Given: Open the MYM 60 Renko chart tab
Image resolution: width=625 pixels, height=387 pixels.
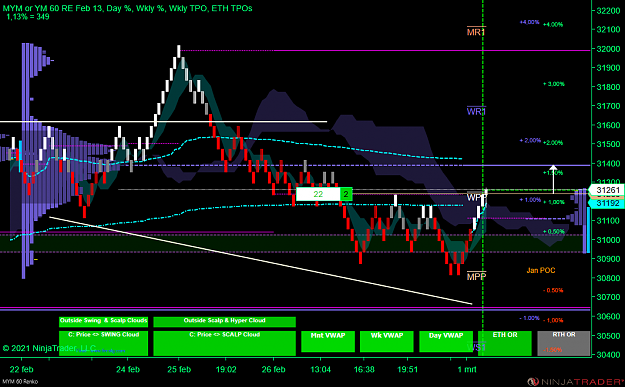Looking at the screenshot, I should click(x=20, y=382).
